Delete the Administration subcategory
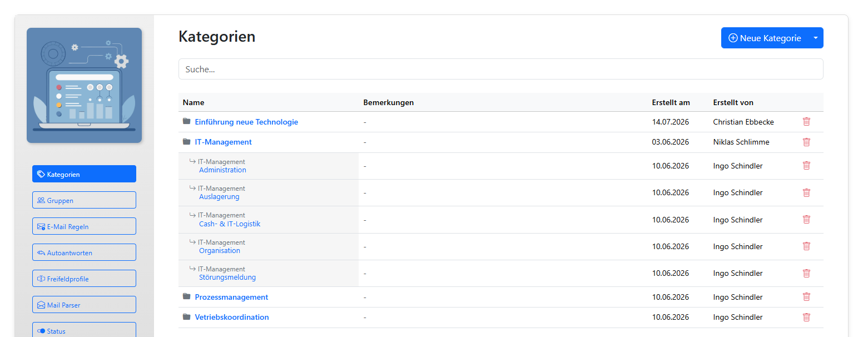868x337 pixels. click(806, 165)
